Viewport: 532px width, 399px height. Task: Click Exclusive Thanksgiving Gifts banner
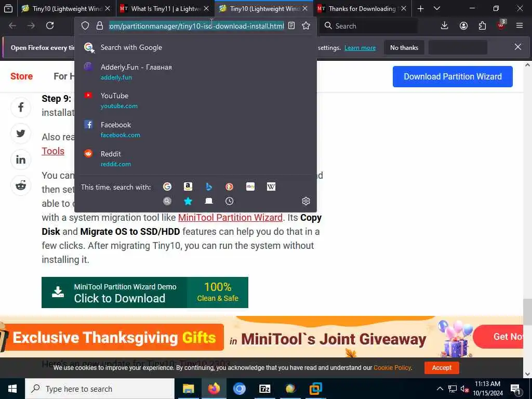tap(114, 338)
